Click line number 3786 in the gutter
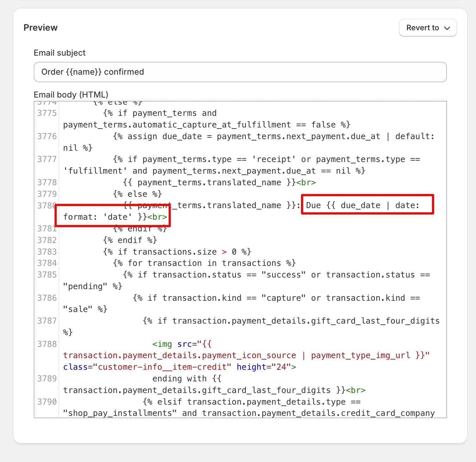The height and width of the screenshot is (462, 476). [x=47, y=298]
